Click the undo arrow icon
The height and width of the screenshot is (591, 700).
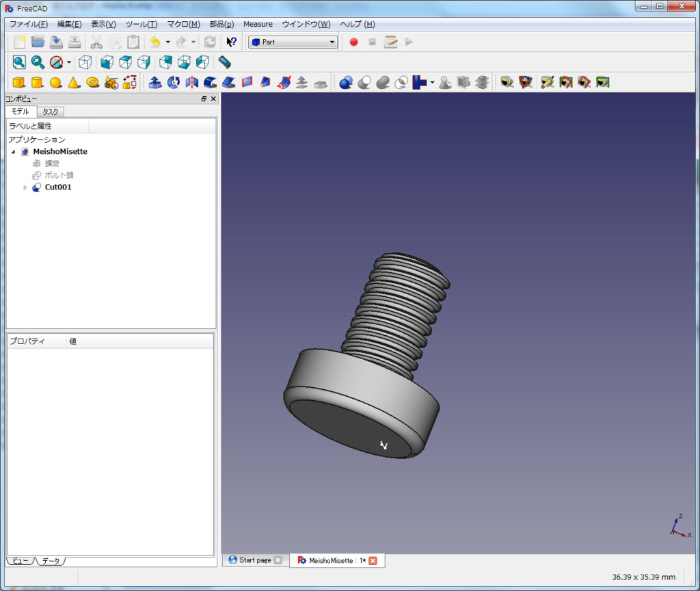(x=155, y=42)
